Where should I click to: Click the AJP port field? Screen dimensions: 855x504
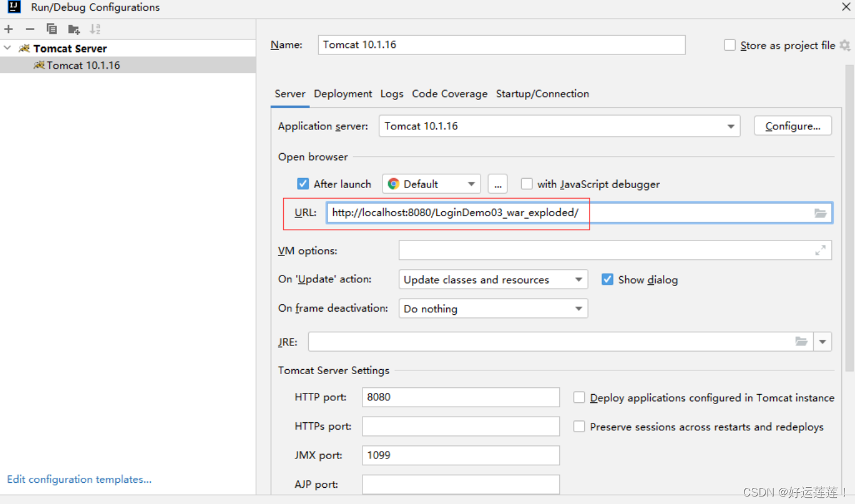coord(461,484)
